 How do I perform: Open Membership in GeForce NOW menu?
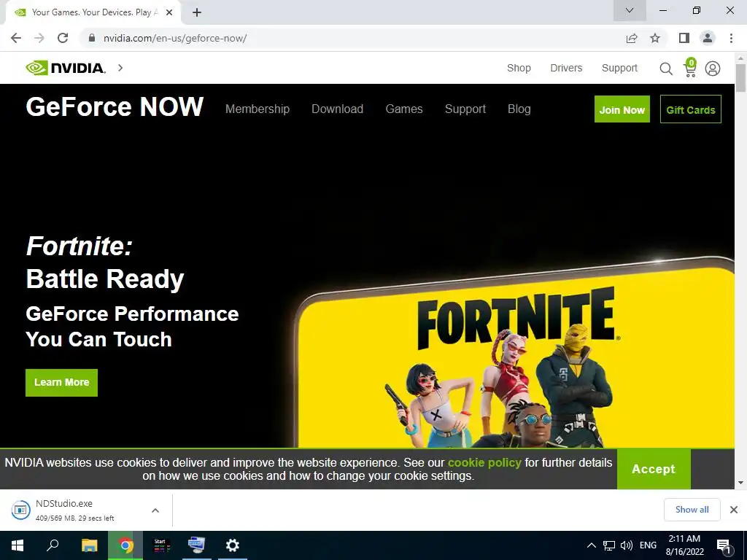258,109
